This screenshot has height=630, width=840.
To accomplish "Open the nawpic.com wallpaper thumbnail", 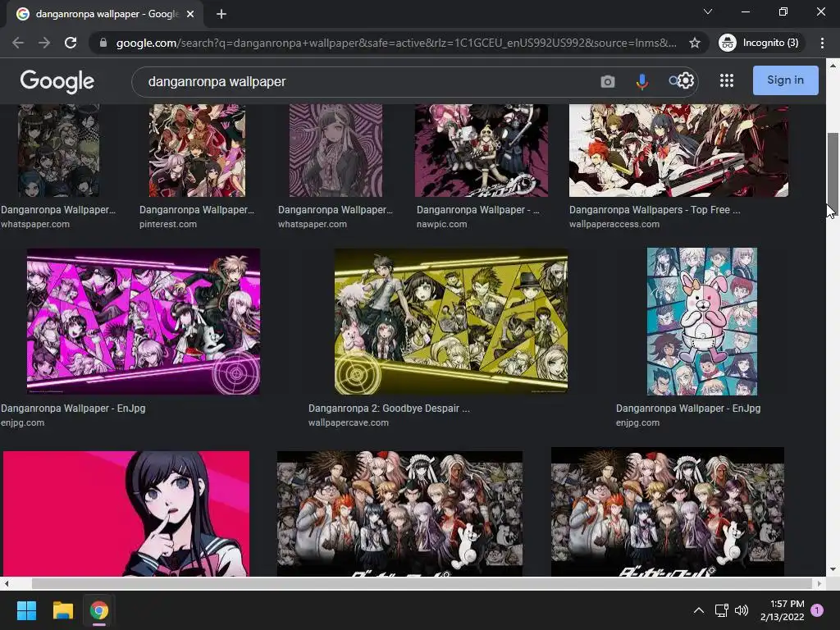I will pyautogui.click(x=481, y=151).
